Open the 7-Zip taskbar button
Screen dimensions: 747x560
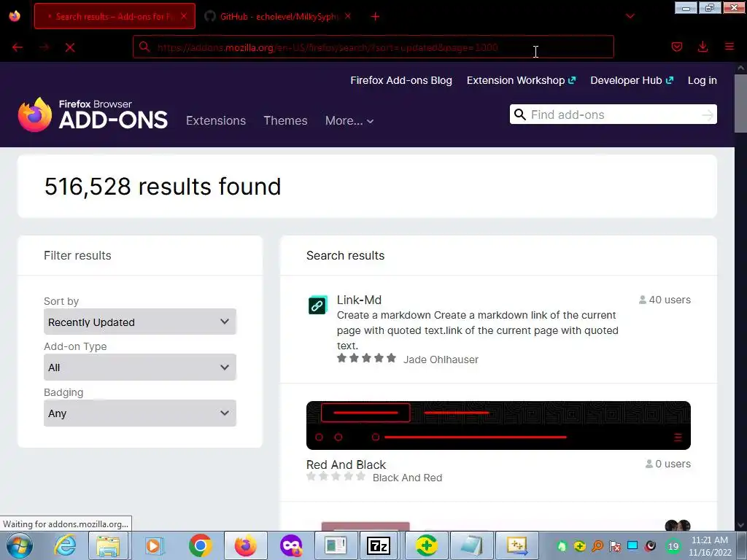379,545
